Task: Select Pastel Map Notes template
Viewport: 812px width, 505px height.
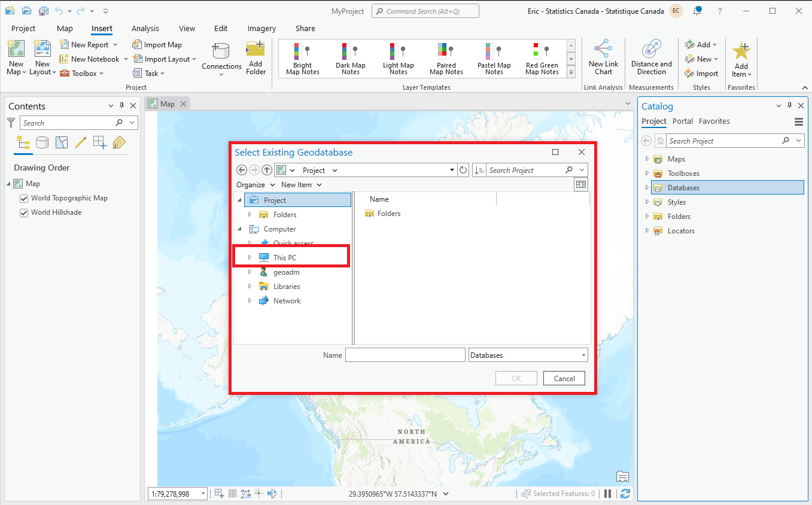Action: [x=494, y=59]
